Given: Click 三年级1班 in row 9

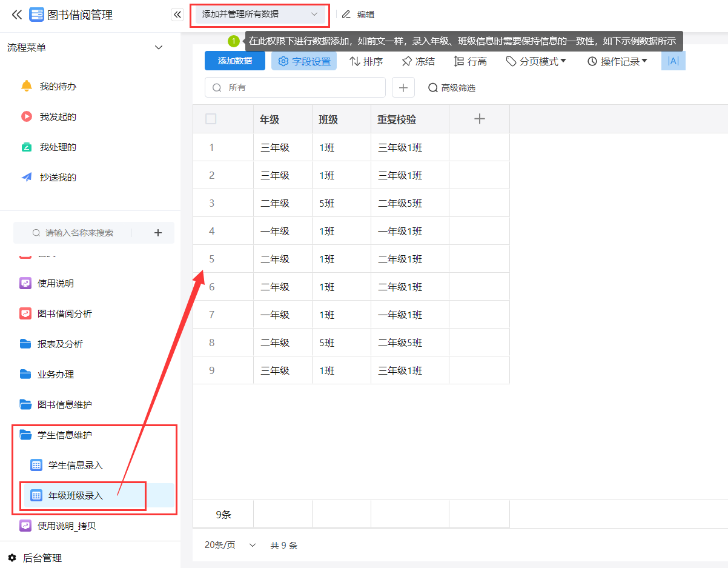Looking at the screenshot, I should click(400, 370).
